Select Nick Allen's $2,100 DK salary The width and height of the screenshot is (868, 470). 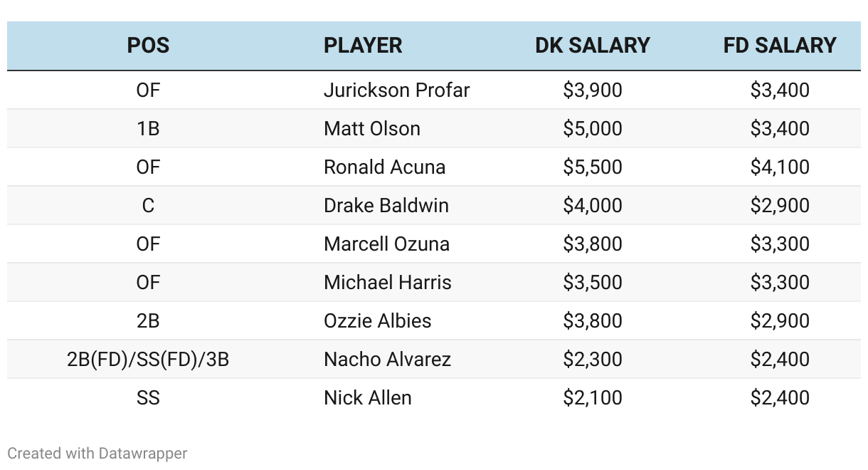click(593, 398)
